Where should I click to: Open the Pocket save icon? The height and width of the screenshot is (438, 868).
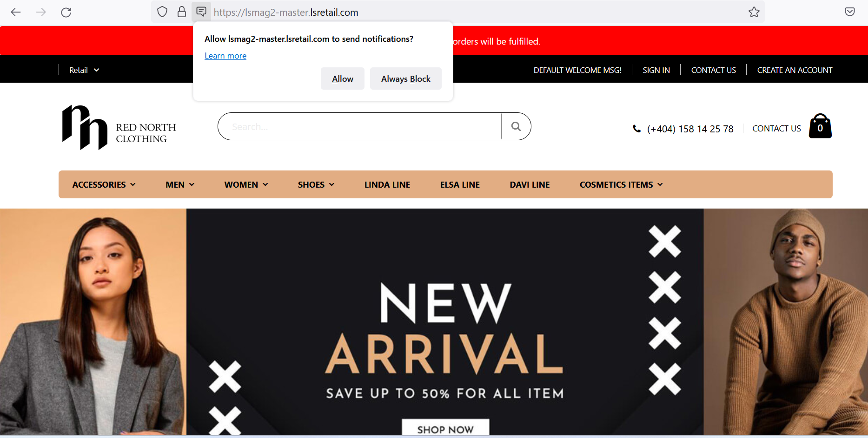tap(849, 12)
